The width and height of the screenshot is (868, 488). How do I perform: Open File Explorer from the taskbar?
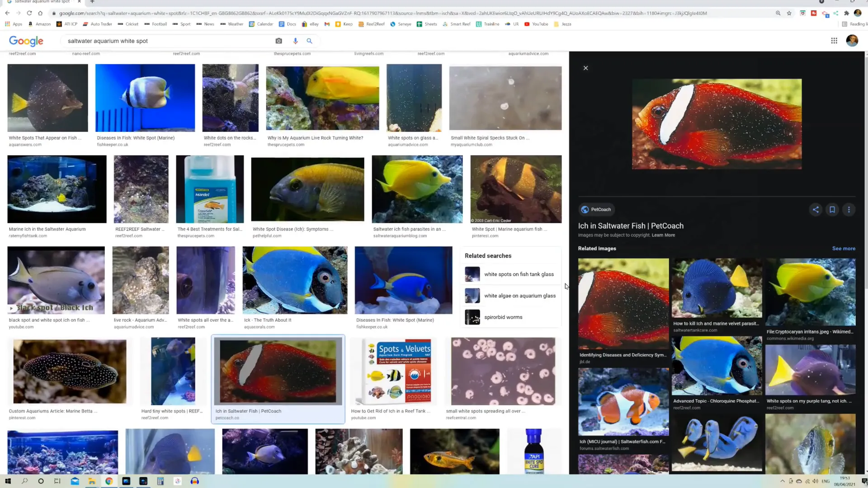pos(92,481)
